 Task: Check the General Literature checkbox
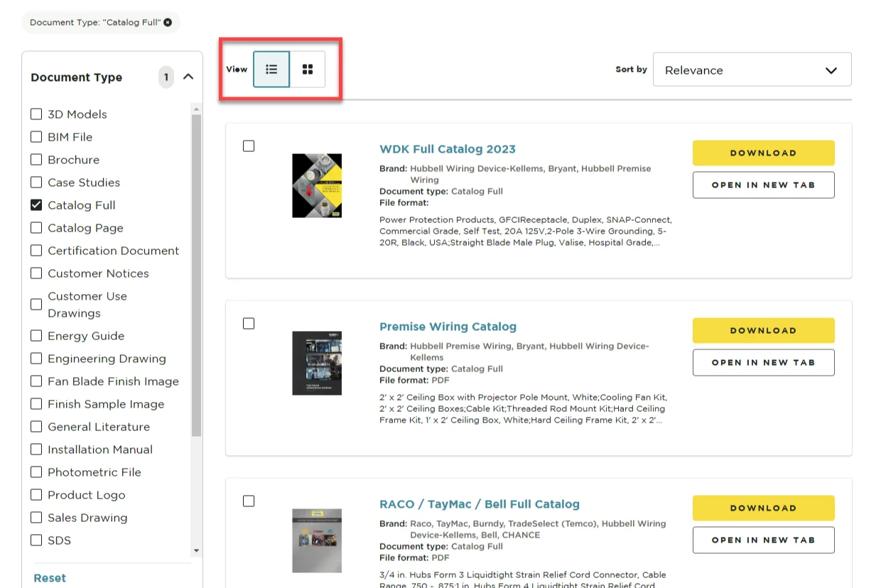click(36, 427)
